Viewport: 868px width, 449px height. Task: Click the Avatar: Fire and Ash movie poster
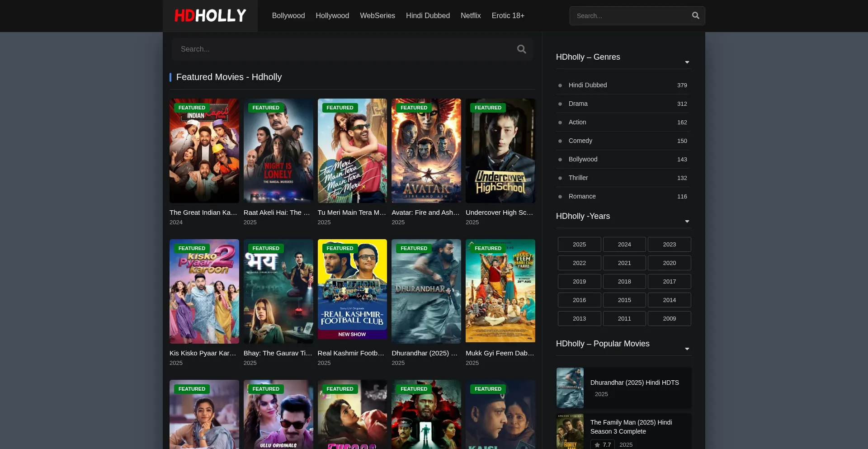(426, 151)
